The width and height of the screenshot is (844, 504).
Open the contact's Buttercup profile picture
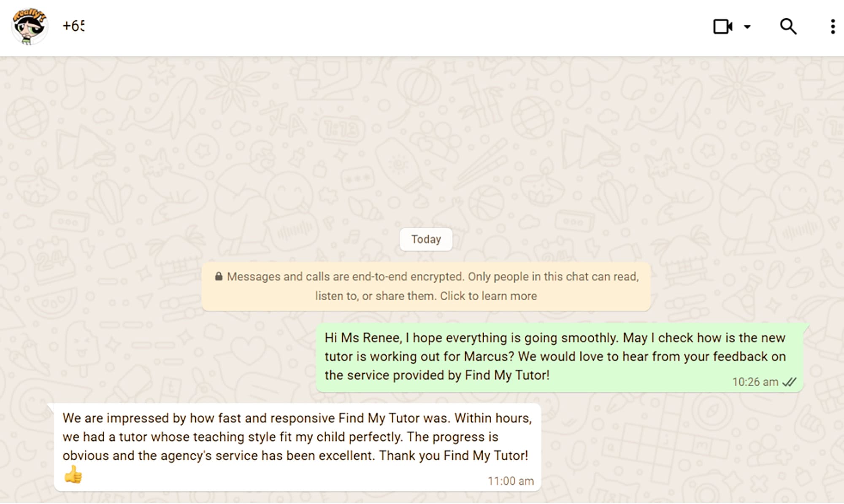pyautogui.click(x=29, y=27)
